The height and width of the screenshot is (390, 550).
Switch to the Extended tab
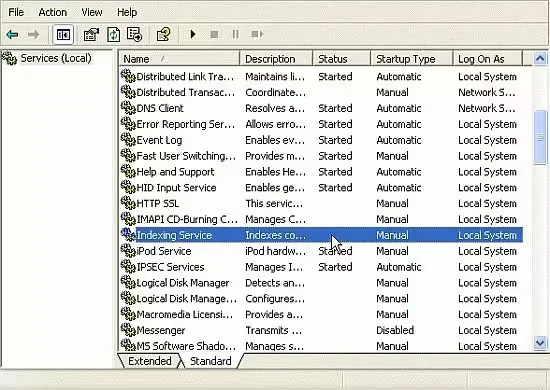(149, 361)
